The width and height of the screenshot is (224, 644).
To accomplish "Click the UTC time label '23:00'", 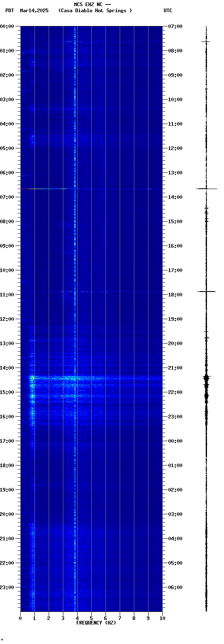I will coord(175,417).
